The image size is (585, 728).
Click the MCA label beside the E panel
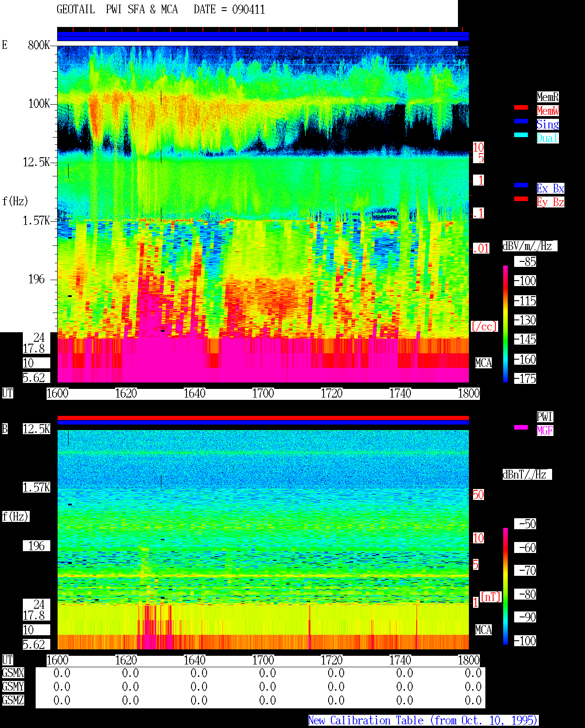tap(483, 363)
